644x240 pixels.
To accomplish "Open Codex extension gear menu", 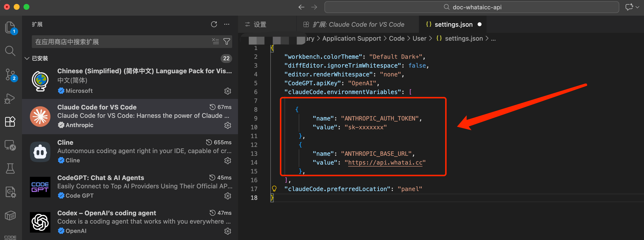I will pos(227,231).
